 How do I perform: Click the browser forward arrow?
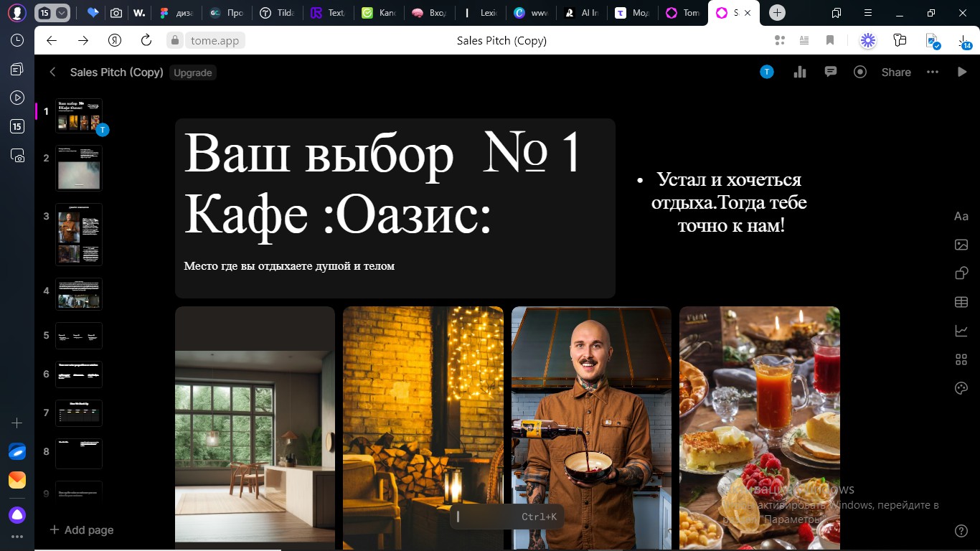click(83, 40)
